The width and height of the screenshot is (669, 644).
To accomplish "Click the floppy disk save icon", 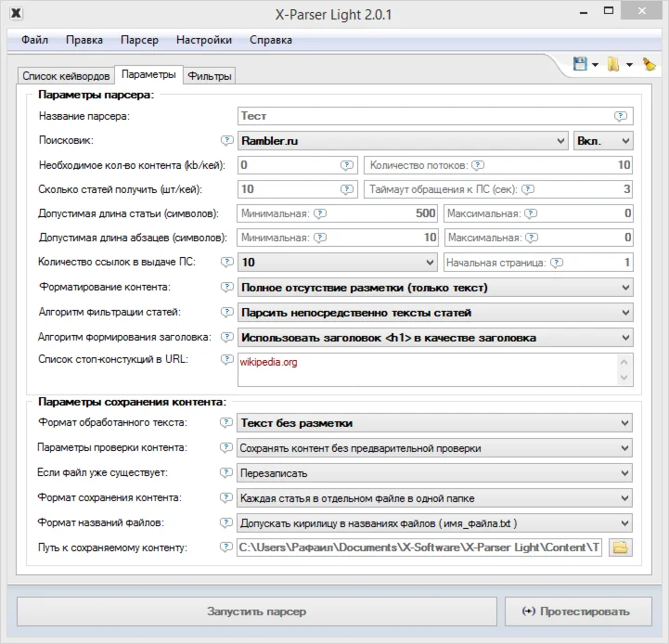I will [x=581, y=64].
